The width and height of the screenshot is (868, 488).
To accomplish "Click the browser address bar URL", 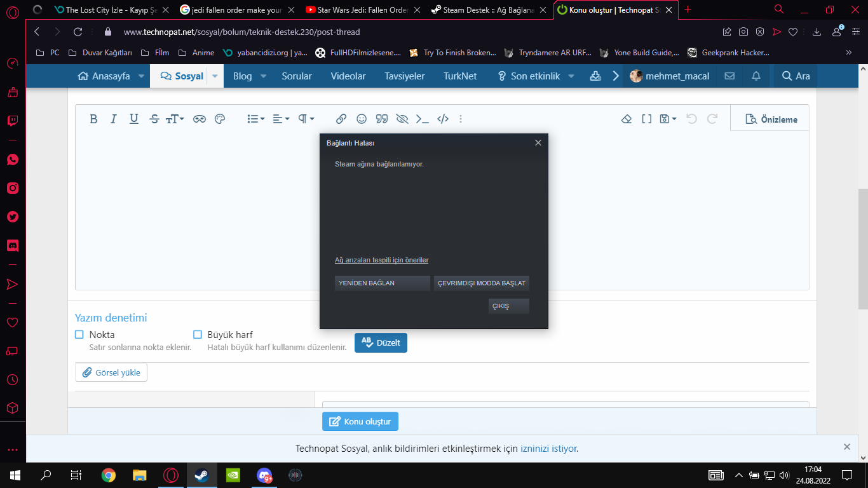I will (x=242, y=32).
